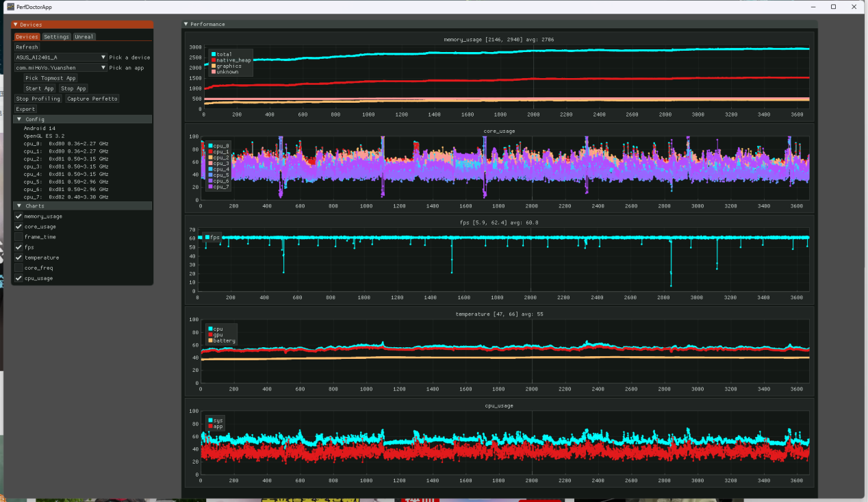
Task: Toggle the graphics legend entry
Action: tap(227, 66)
